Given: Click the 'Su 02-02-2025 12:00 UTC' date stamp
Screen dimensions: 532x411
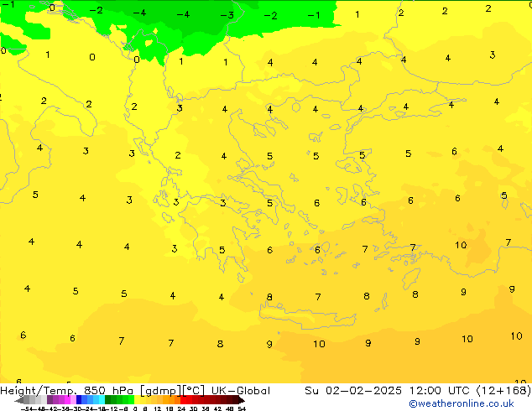Looking at the screenshot, I should point(389,391).
